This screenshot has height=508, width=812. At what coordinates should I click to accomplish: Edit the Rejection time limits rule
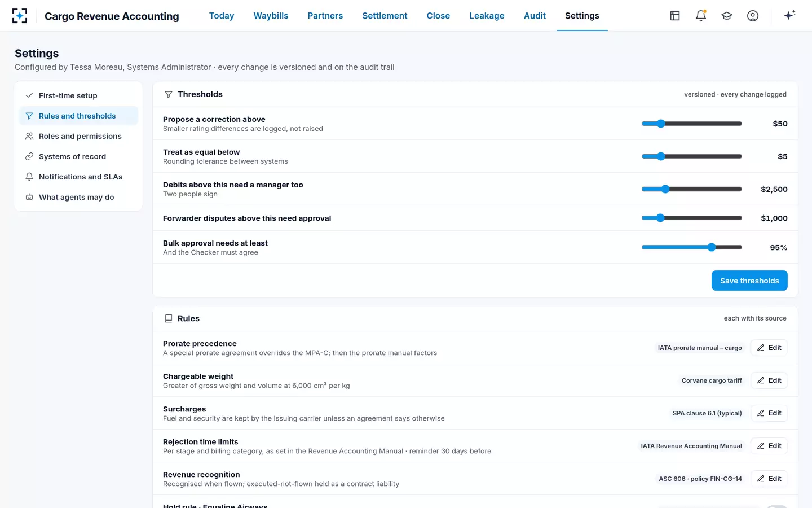click(769, 446)
